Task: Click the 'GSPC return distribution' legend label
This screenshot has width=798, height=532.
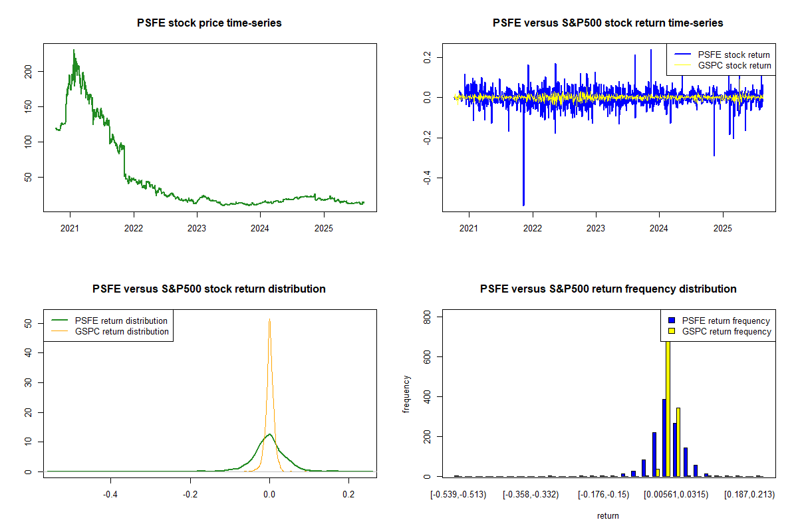Action: (x=122, y=331)
